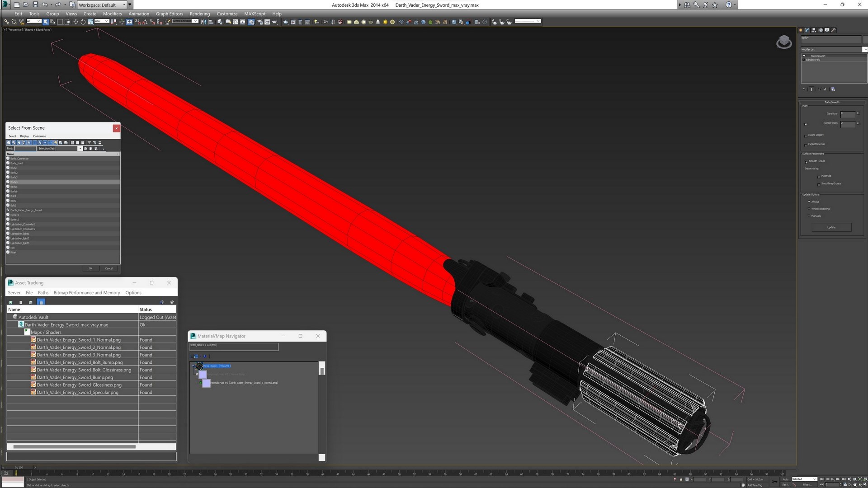Open the Material Editor icon
Image resolution: width=868 pixels, height=488 pixels.
click(x=251, y=22)
